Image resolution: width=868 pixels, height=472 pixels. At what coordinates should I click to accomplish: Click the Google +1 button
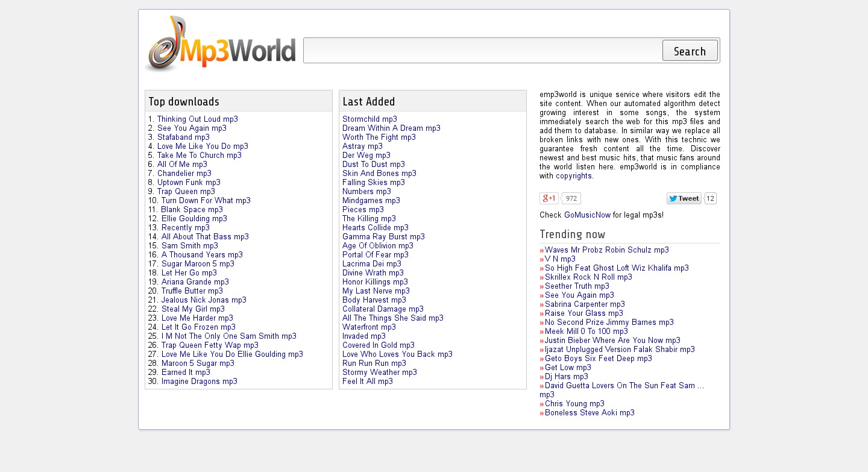(549, 198)
